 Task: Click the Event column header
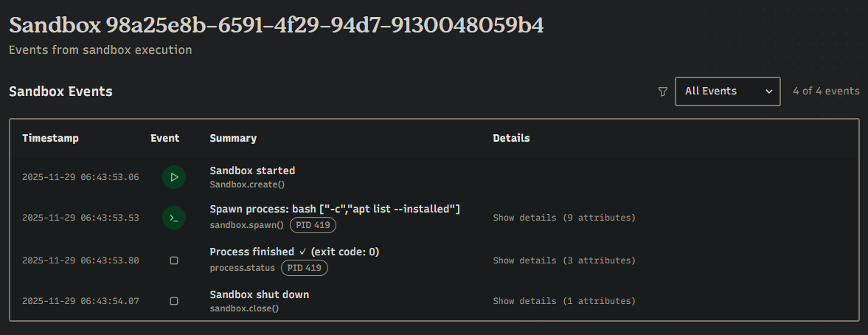pyautogui.click(x=164, y=138)
